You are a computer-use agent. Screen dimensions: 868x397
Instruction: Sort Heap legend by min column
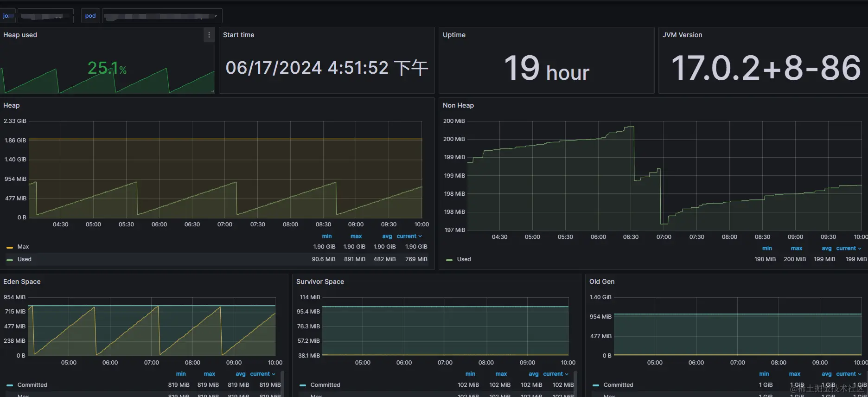pyautogui.click(x=327, y=236)
